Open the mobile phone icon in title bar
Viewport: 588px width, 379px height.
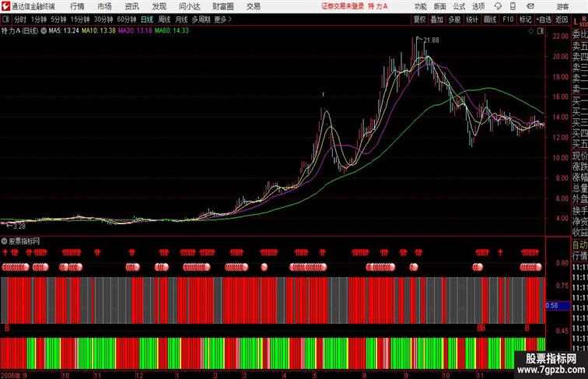pyautogui.click(x=513, y=6)
